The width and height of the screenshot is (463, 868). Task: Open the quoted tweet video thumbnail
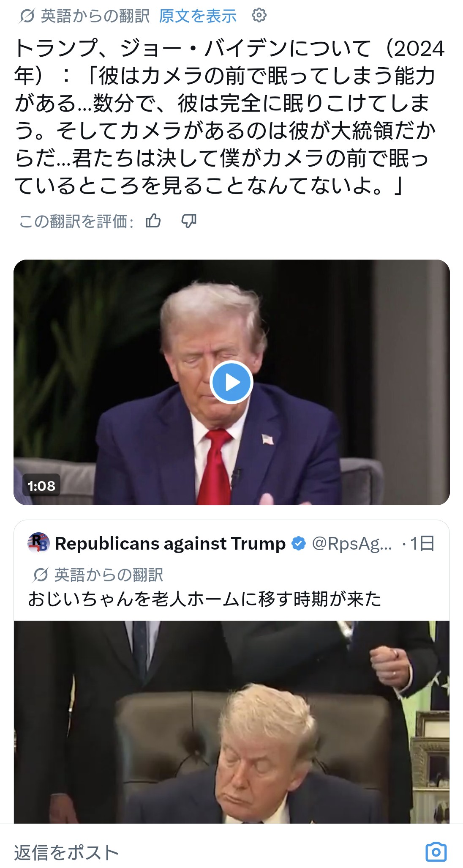[x=231, y=722]
